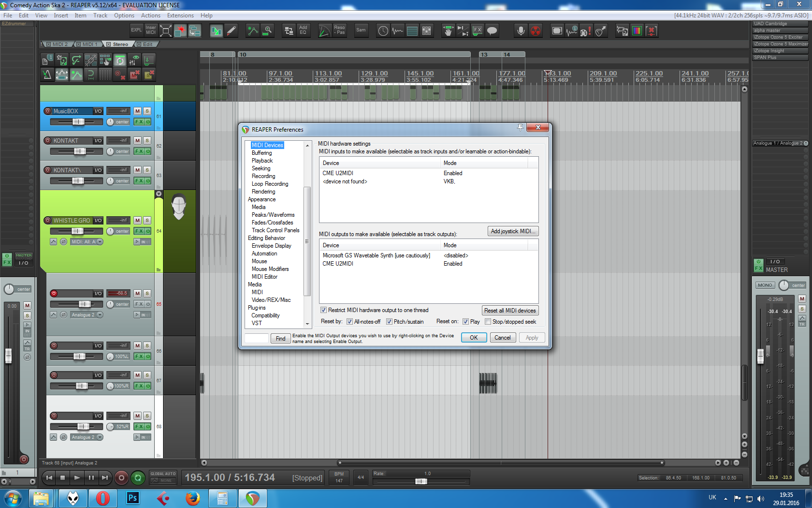Unmute all tracks with M-X icon

134,75
